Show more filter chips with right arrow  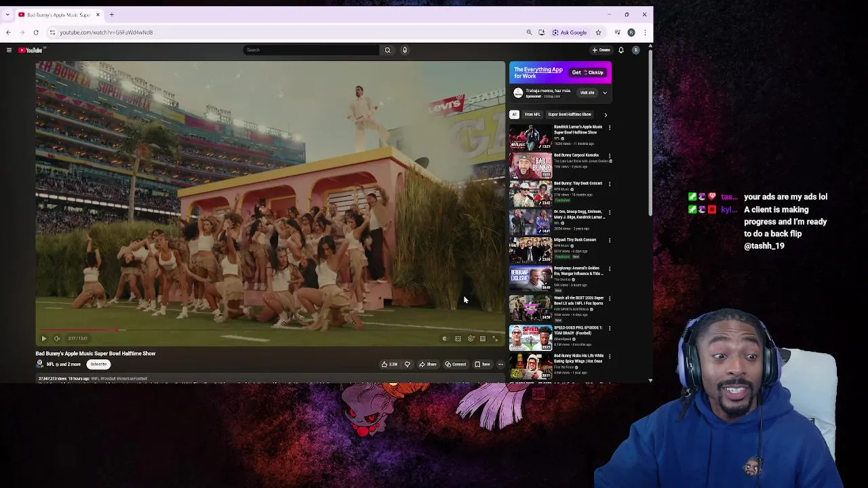[x=606, y=115]
